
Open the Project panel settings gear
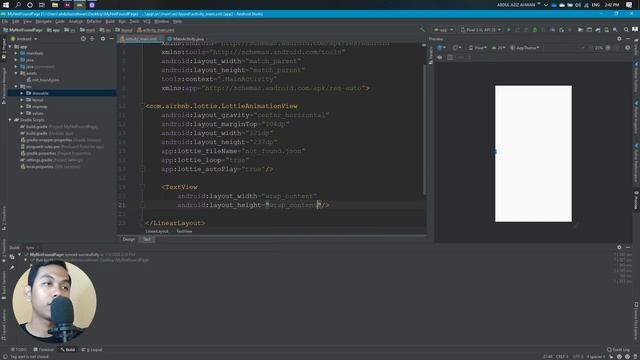(x=103, y=39)
